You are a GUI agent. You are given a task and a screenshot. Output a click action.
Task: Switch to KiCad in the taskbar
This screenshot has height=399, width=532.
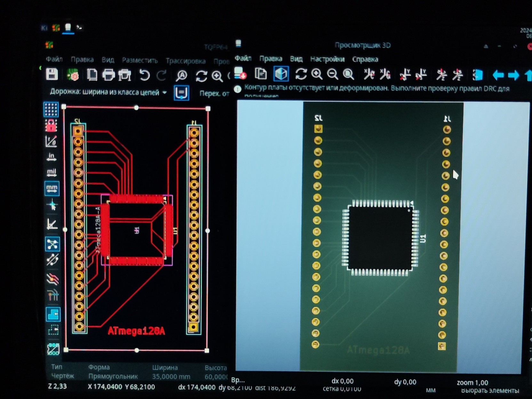click(44, 28)
